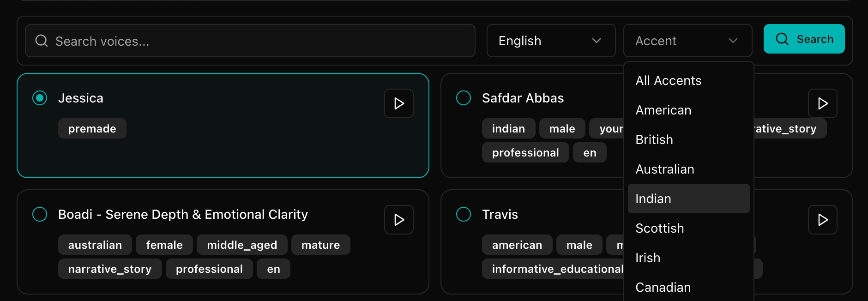868x301 pixels.
Task: Play Travis voice sample
Action: pos(822,220)
